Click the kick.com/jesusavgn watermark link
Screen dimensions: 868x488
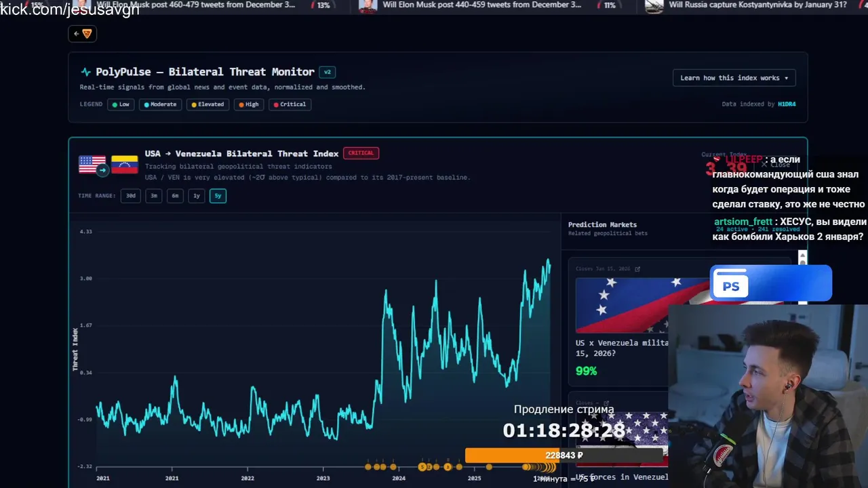(70, 9)
